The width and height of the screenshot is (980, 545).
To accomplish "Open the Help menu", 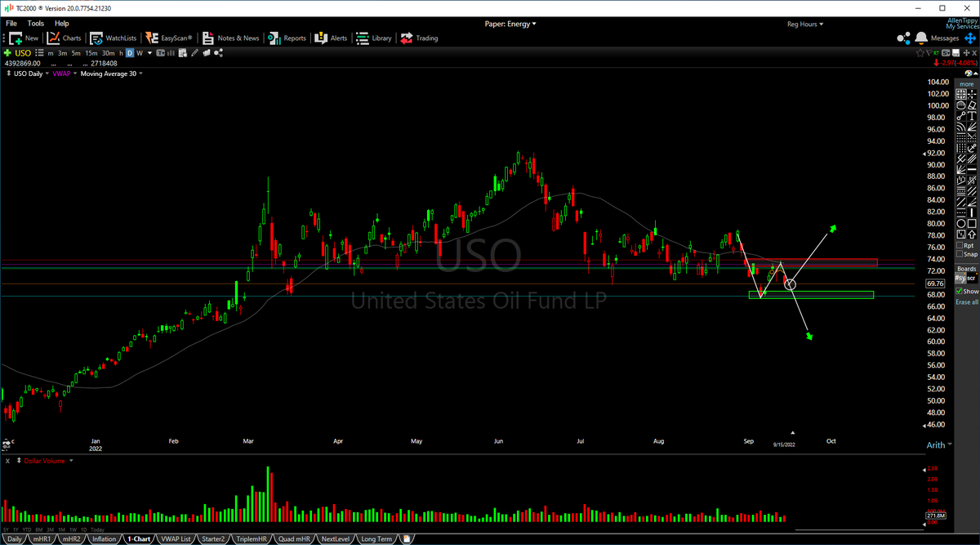I will tap(62, 24).
